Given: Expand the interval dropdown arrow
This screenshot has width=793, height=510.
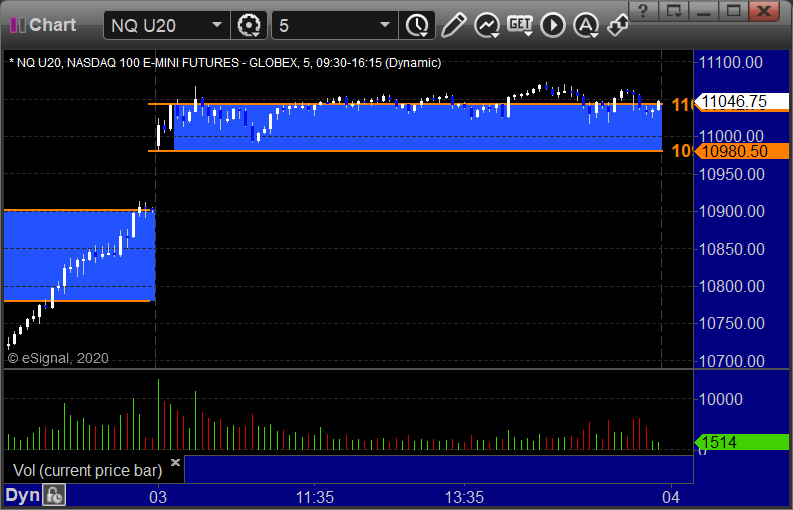Looking at the screenshot, I should click(385, 25).
